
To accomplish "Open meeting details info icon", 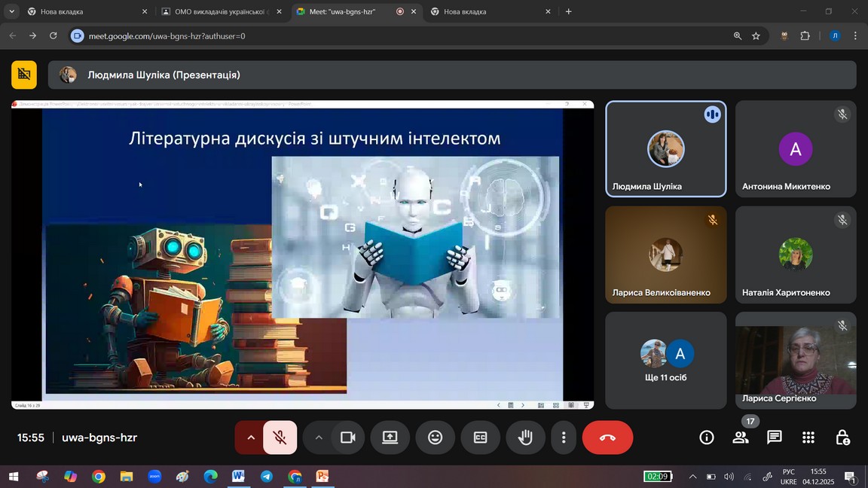I will (706, 438).
